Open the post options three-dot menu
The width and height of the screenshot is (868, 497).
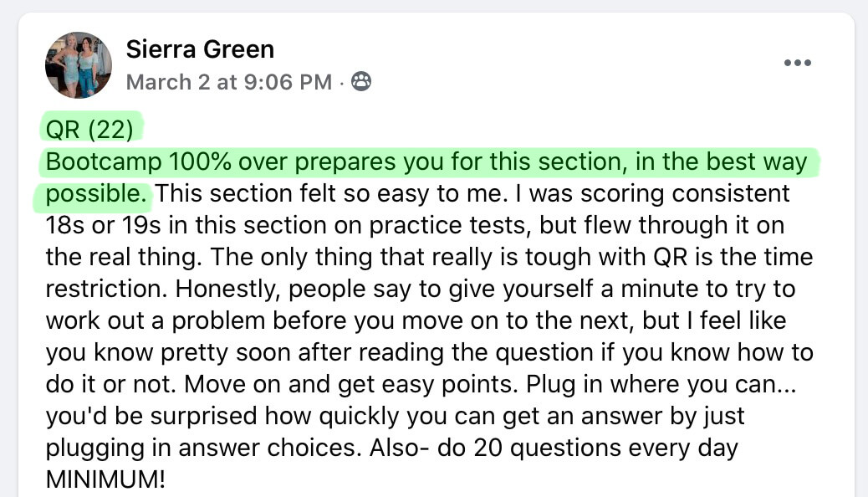coord(797,63)
